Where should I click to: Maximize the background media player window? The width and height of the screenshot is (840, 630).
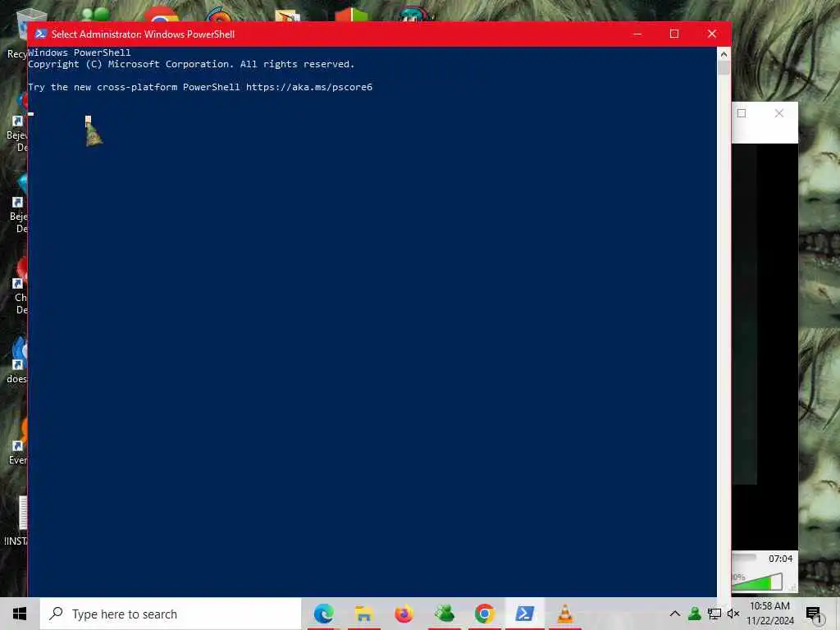pyautogui.click(x=742, y=113)
